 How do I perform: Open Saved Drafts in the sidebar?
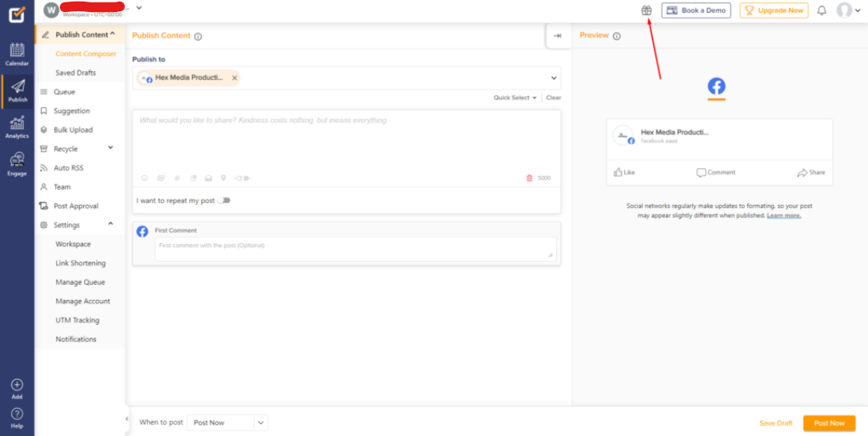point(75,73)
